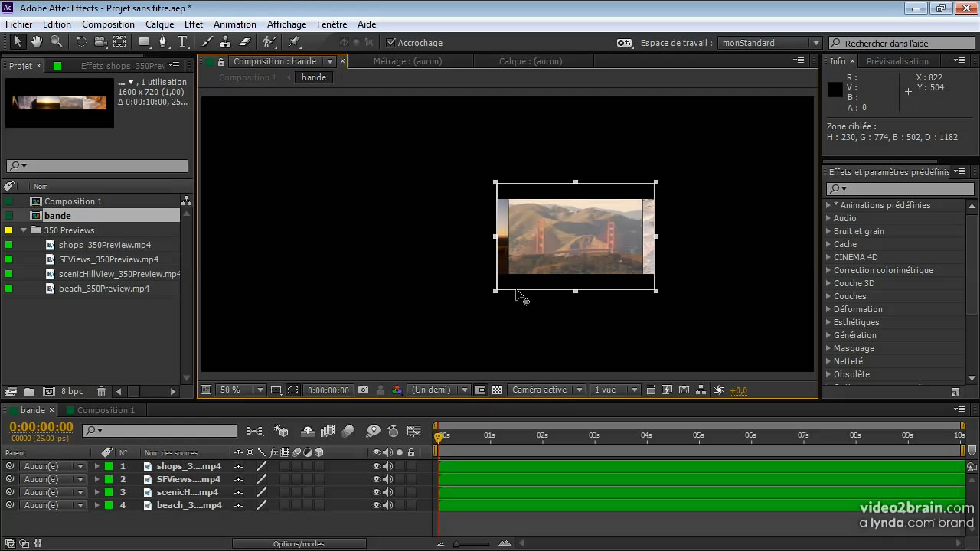Open the Fenêtre menu

point(332,24)
